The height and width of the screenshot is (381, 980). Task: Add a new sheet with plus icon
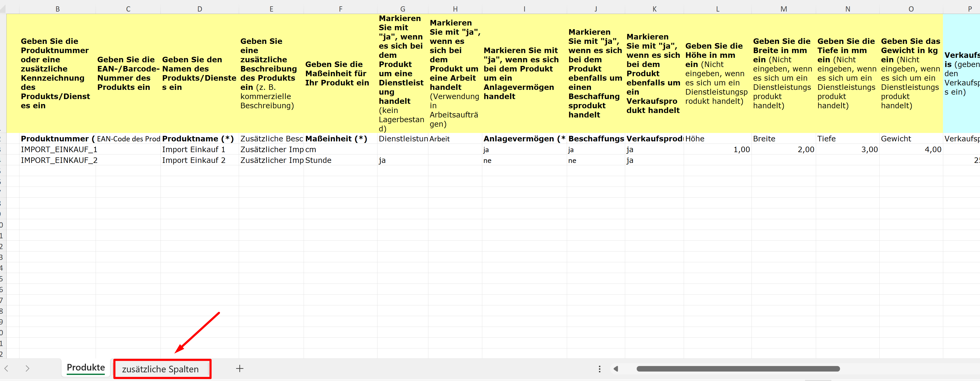(240, 368)
